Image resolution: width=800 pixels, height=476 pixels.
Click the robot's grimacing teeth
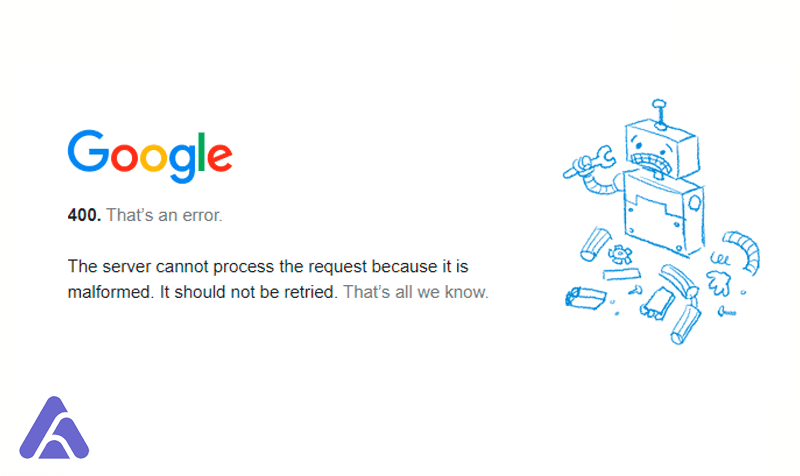(653, 163)
